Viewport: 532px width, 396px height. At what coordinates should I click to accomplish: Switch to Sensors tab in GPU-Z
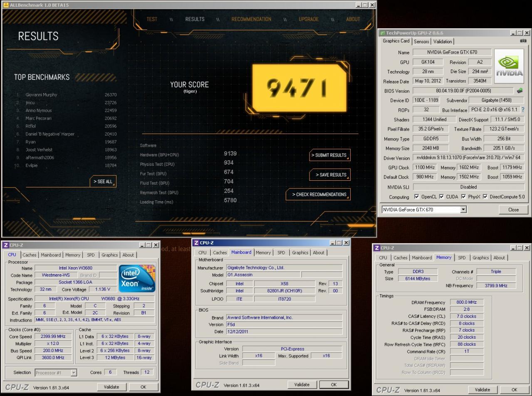coord(421,42)
